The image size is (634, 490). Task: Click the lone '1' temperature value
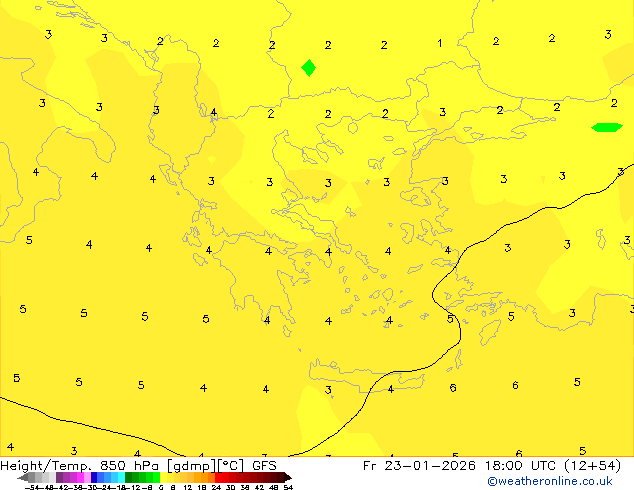tap(440, 43)
